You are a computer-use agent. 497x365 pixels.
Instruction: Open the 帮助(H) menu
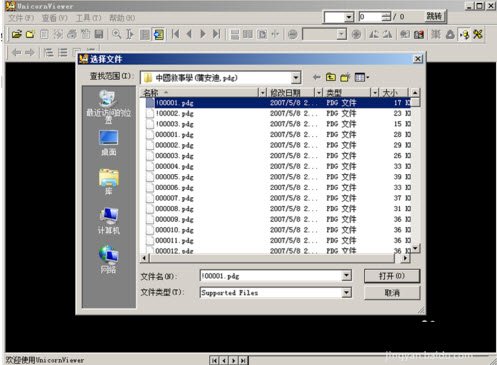[x=122, y=18]
